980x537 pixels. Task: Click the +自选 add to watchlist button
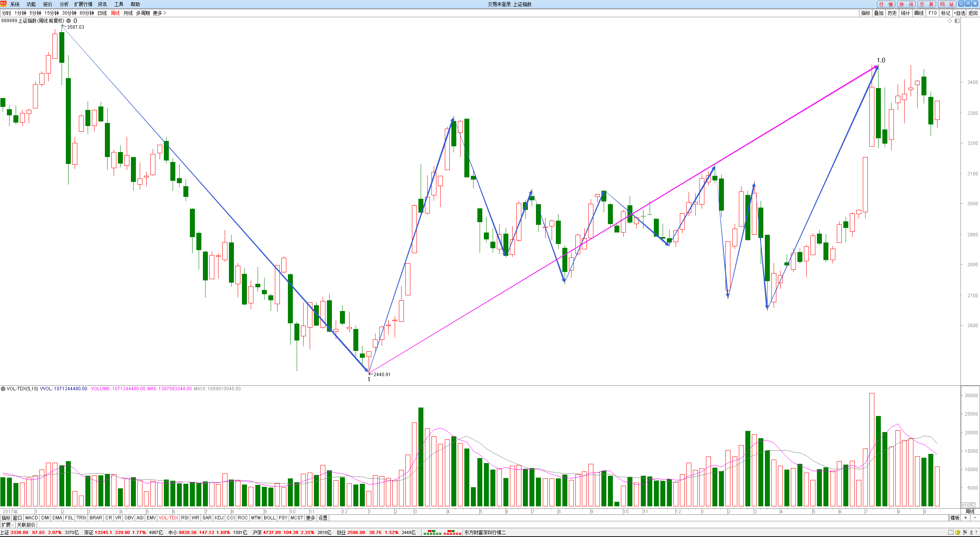click(960, 13)
